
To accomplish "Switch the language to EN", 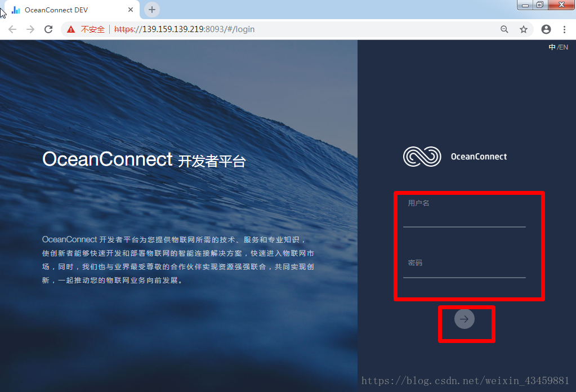I will (x=564, y=47).
